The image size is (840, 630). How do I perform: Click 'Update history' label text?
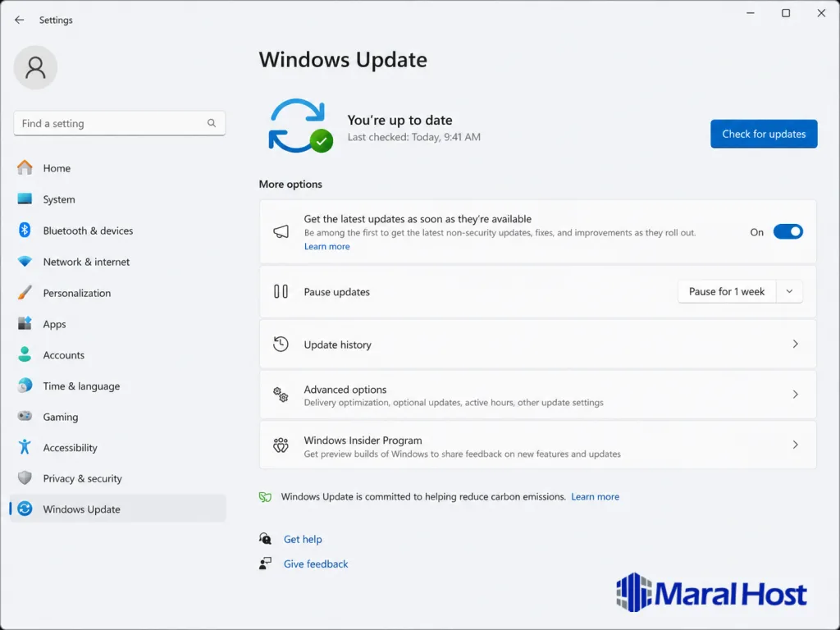[337, 345]
